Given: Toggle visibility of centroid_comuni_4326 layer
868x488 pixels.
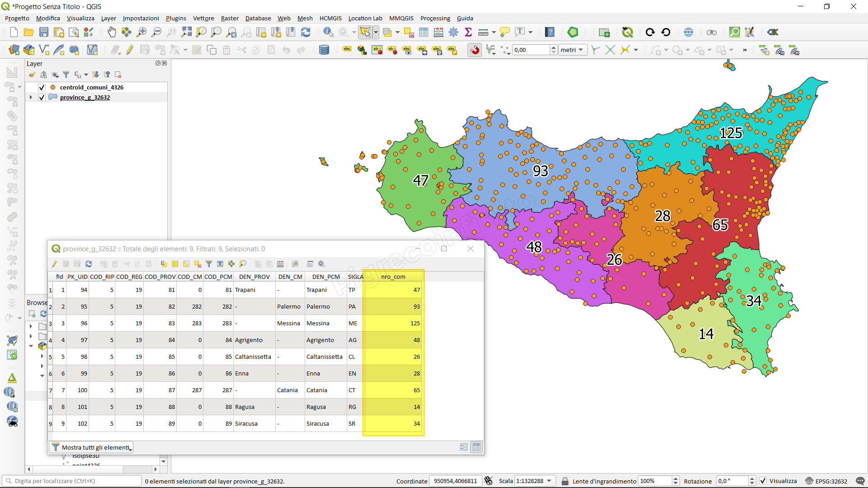Looking at the screenshot, I should point(42,87).
